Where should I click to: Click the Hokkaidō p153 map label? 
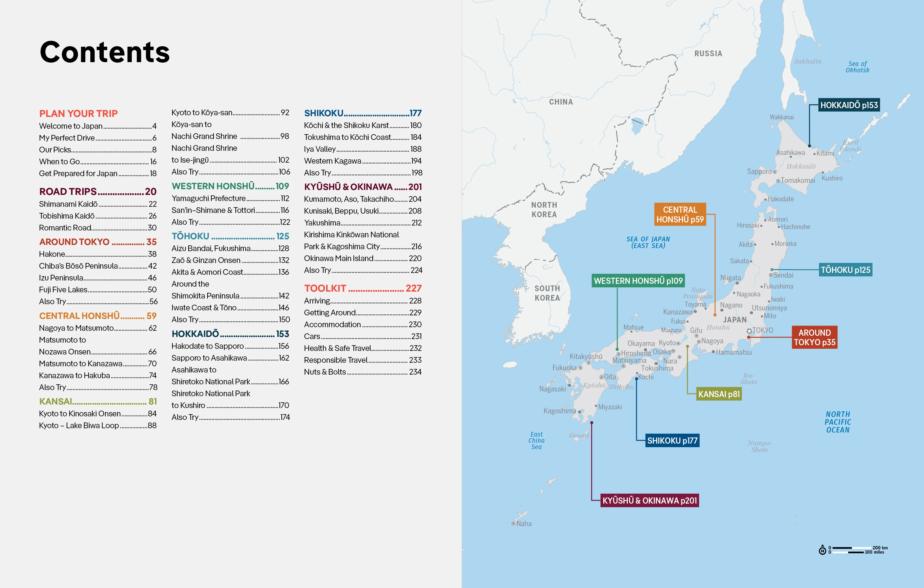[x=849, y=105]
